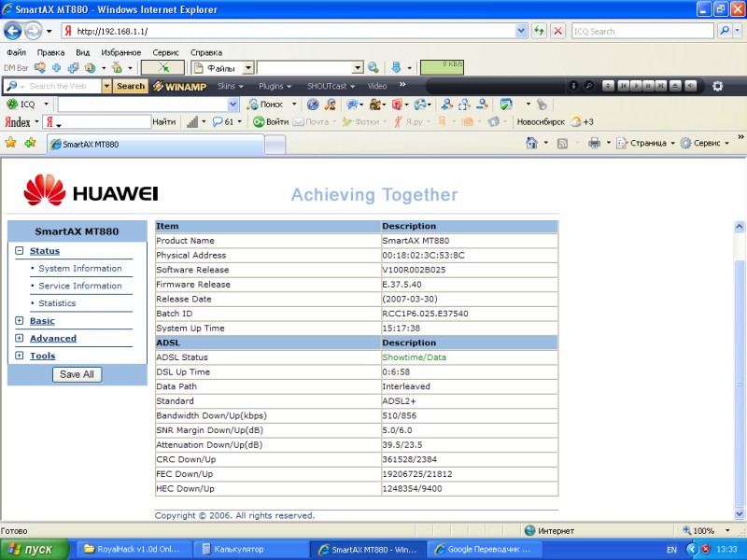Click the Winamp pause button

click(x=648, y=86)
